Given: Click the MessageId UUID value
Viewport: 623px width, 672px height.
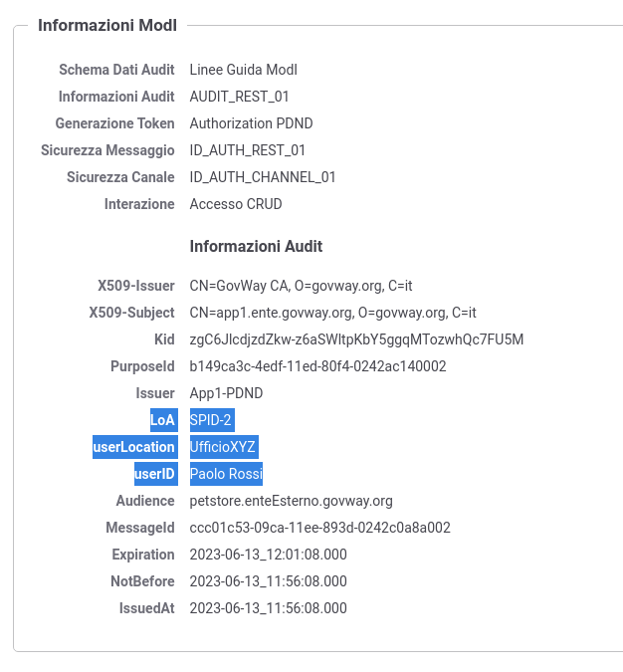Looking at the screenshot, I should [x=320, y=528].
